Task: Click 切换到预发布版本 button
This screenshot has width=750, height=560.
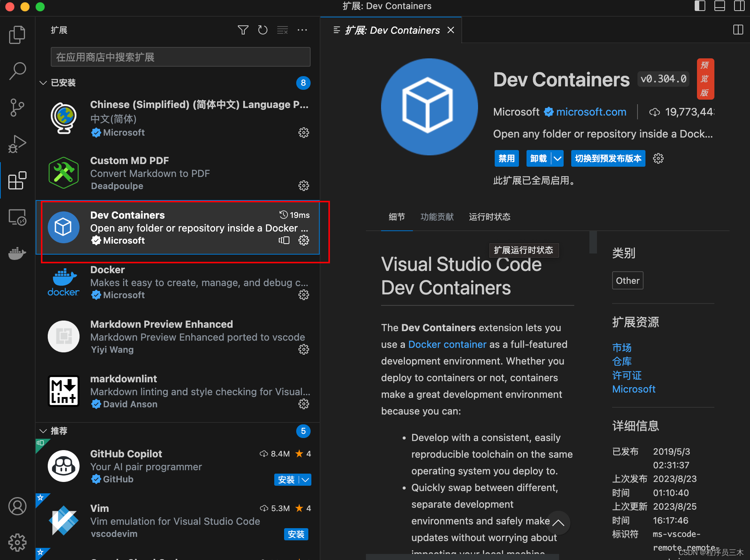Action: pyautogui.click(x=608, y=158)
